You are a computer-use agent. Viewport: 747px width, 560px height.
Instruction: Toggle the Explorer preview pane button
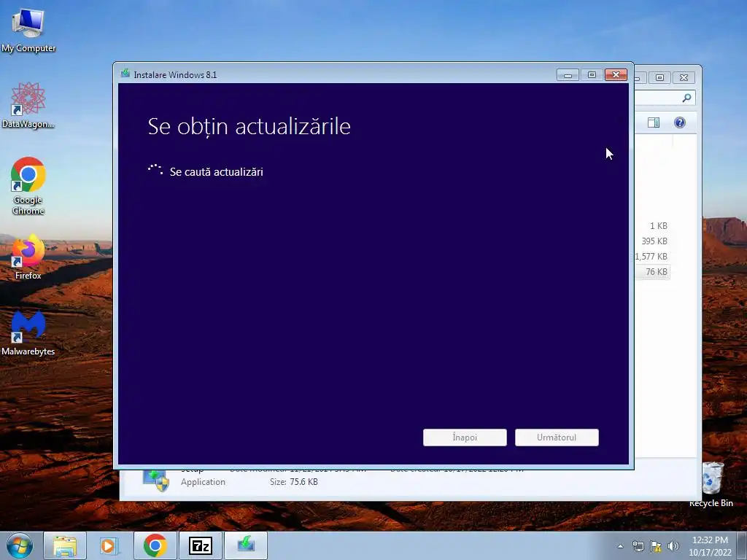654,122
